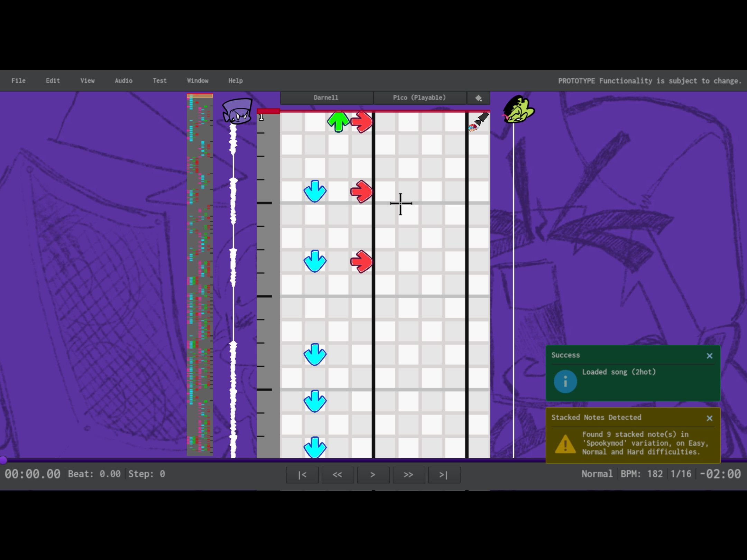Switch to the Pico (Playable) tab
The width and height of the screenshot is (747, 560).
tap(419, 97)
